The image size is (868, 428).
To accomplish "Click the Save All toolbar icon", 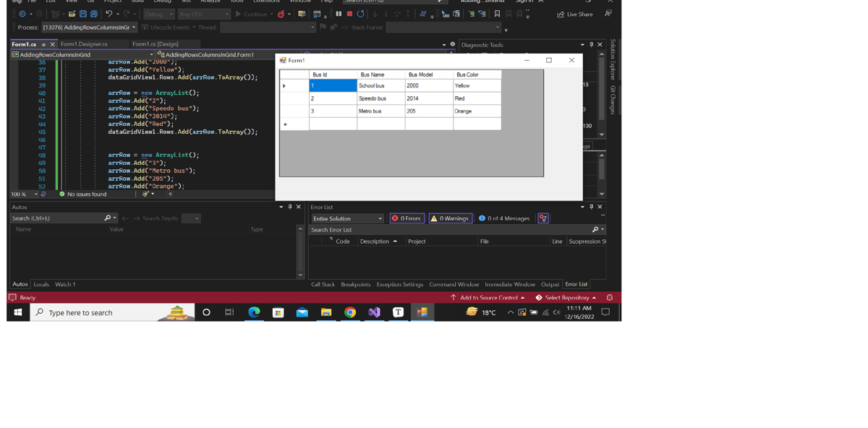I will 93,14.
